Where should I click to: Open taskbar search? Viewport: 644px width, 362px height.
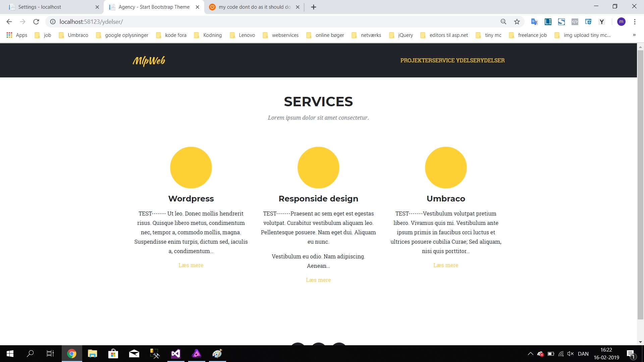pyautogui.click(x=30, y=354)
